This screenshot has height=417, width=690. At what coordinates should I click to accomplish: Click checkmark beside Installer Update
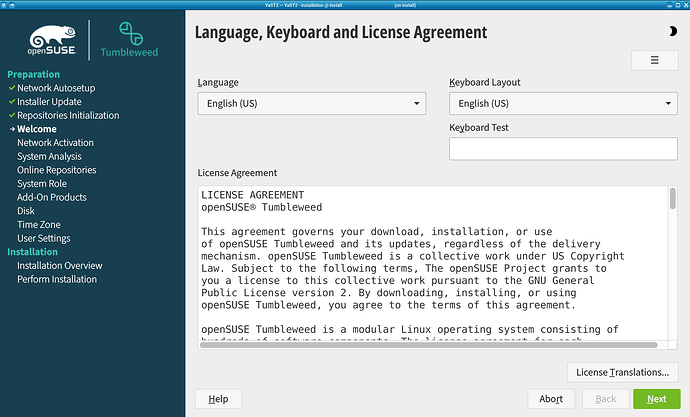[12, 102]
